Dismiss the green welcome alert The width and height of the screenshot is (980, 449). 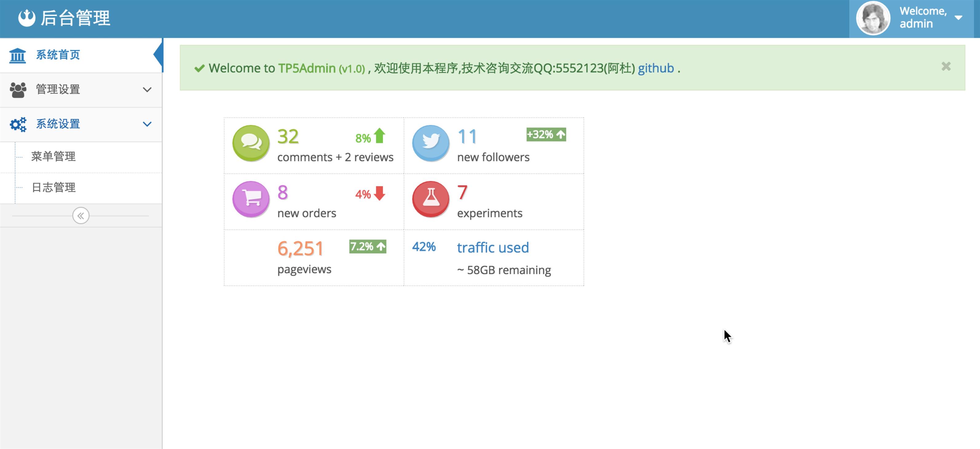click(946, 67)
